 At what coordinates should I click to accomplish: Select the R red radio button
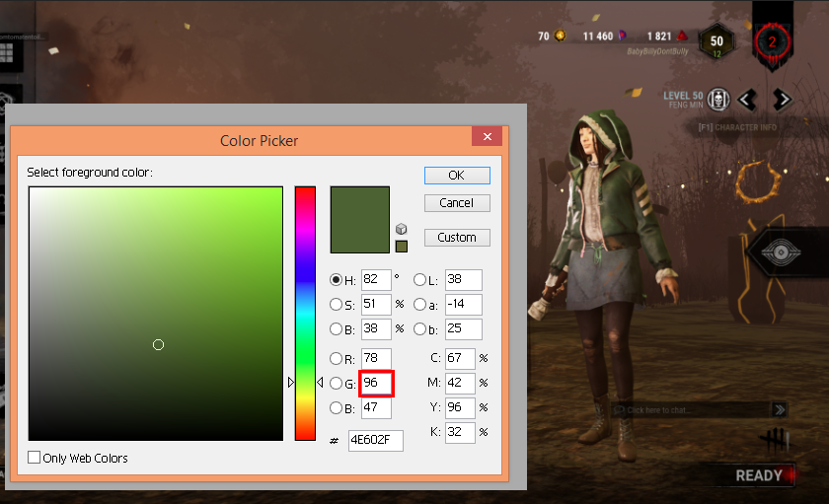[x=336, y=359]
